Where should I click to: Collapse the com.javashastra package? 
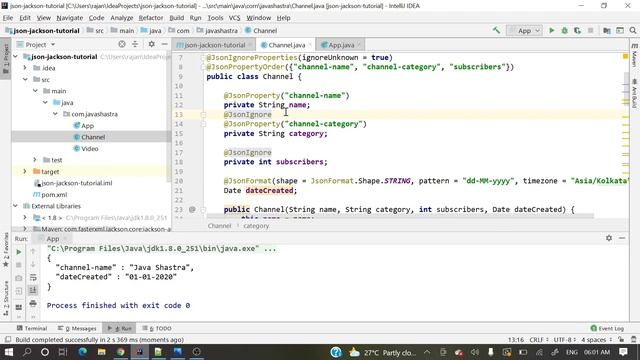click(x=55, y=114)
